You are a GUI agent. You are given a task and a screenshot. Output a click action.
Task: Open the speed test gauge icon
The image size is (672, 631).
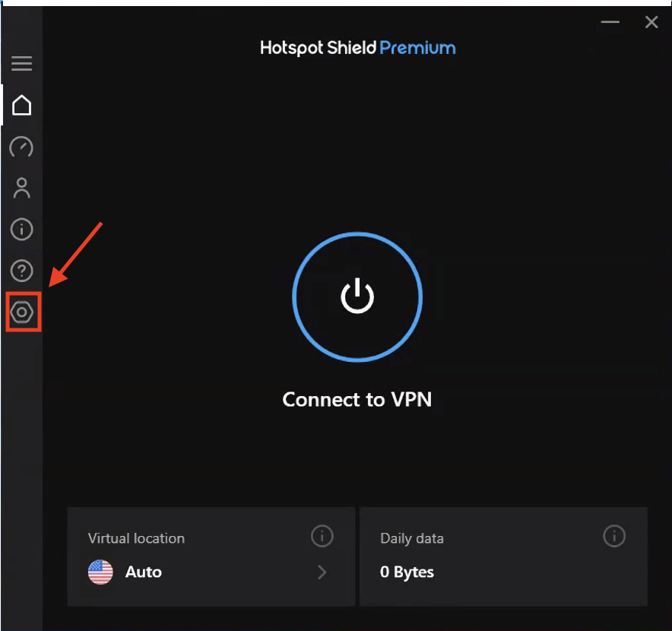click(21, 147)
